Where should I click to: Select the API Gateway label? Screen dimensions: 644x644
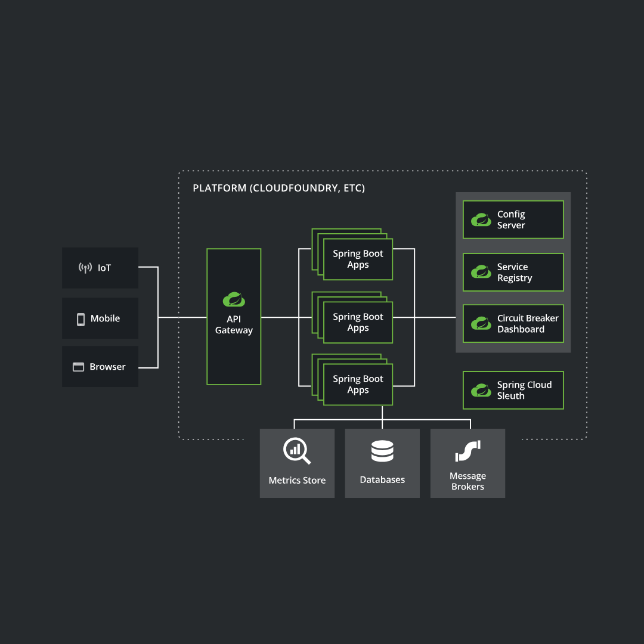click(234, 324)
